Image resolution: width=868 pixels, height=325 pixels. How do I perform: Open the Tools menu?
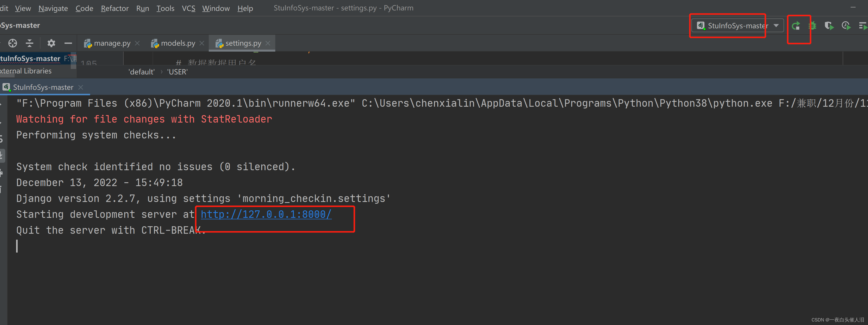coord(165,8)
